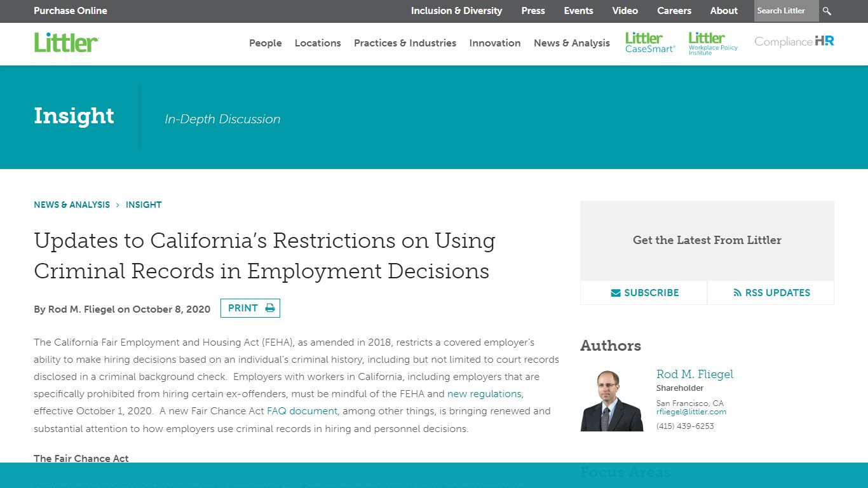
Task: Open Events page
Action: (x=578, y=11)
